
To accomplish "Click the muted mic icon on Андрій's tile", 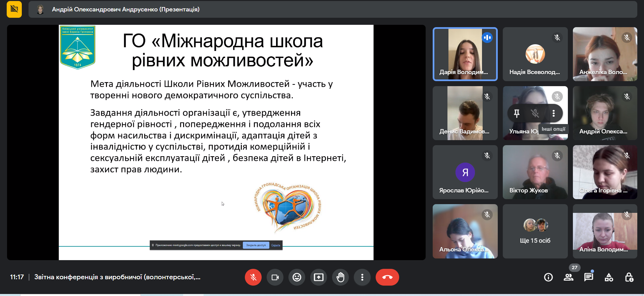I will 627,97.
